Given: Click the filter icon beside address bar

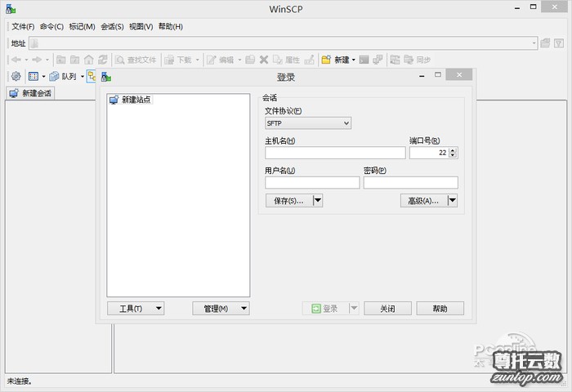Looking at the screenshot, I should pos(558,43).
